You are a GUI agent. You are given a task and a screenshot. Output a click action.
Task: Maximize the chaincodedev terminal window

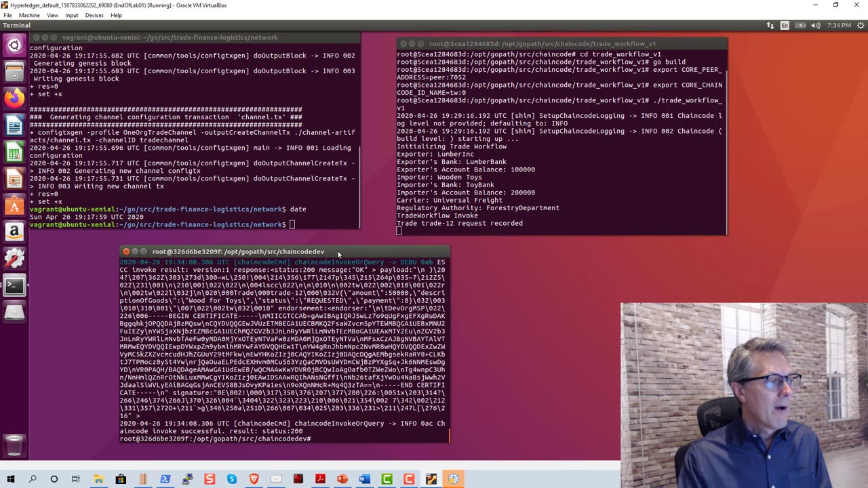144,251
